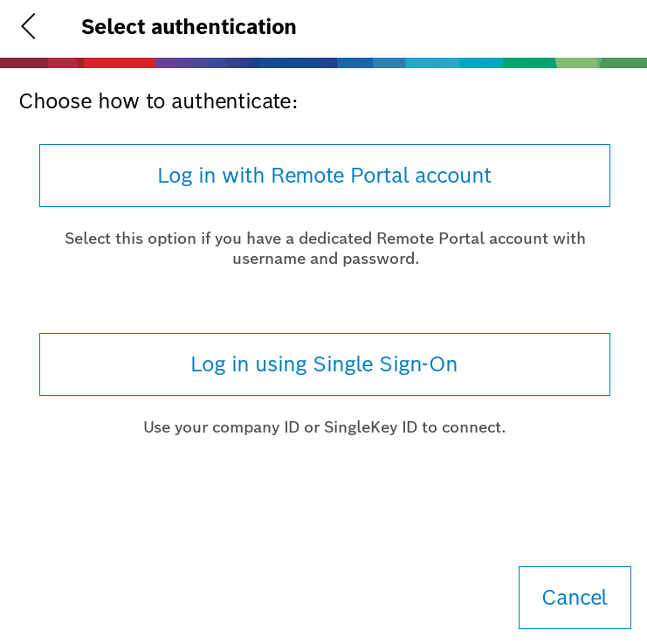Click the cyan turquoise stripe segment
The width and height of the screenshot is (647, 644).
tap(480, 63)
